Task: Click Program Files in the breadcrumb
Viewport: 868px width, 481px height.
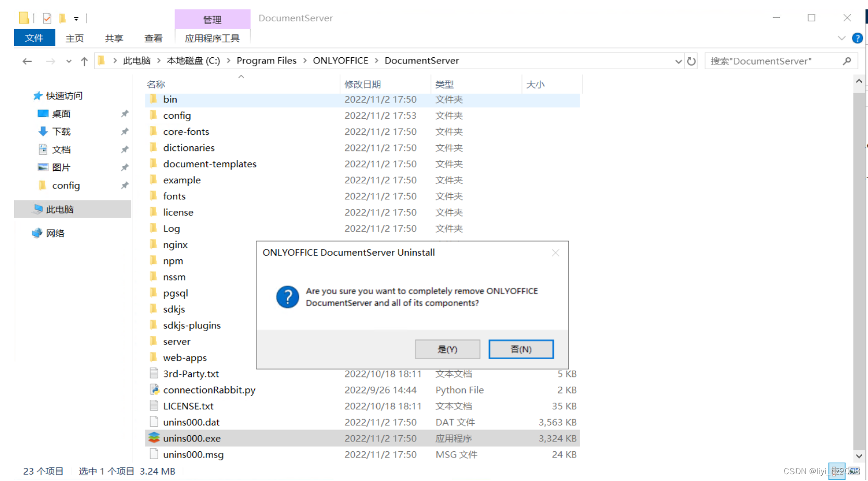Action: click(x=266, y=61)
